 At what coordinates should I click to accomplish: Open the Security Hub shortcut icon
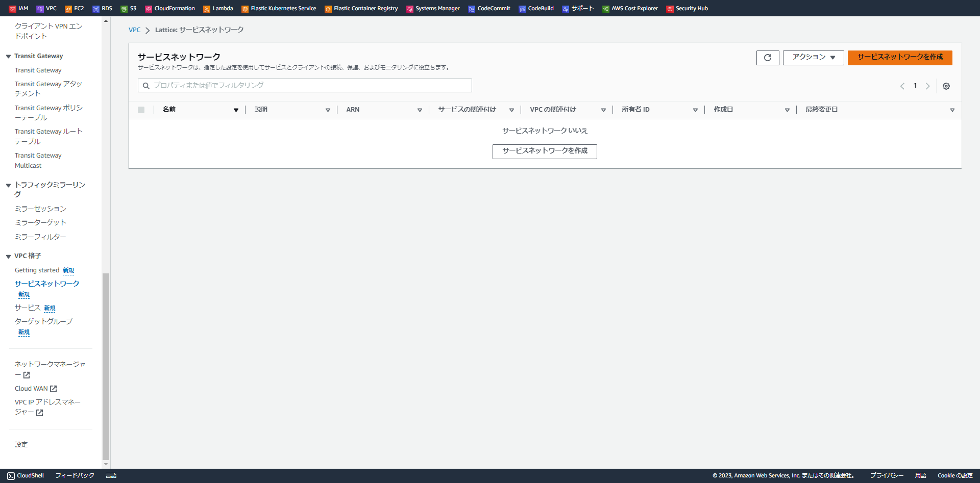[670, 9]
